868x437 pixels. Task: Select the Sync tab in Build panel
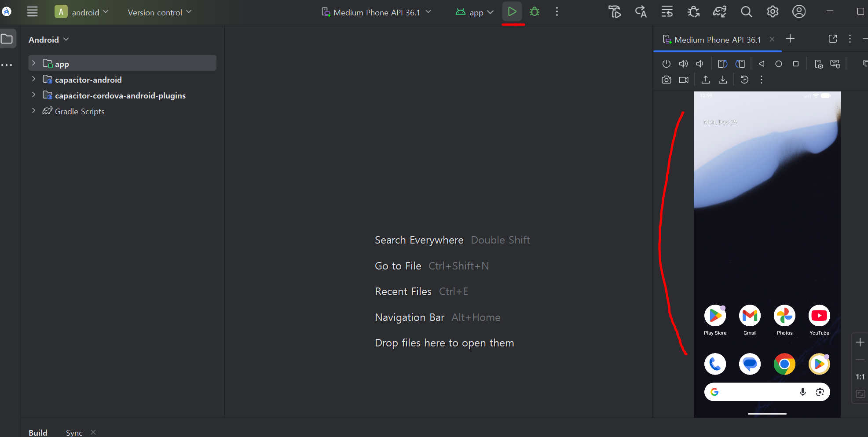(74, 433)
